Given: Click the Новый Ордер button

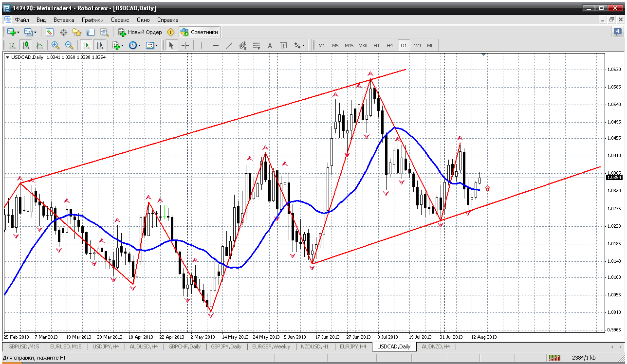Looking at the screenshot, I should point(140,32).
